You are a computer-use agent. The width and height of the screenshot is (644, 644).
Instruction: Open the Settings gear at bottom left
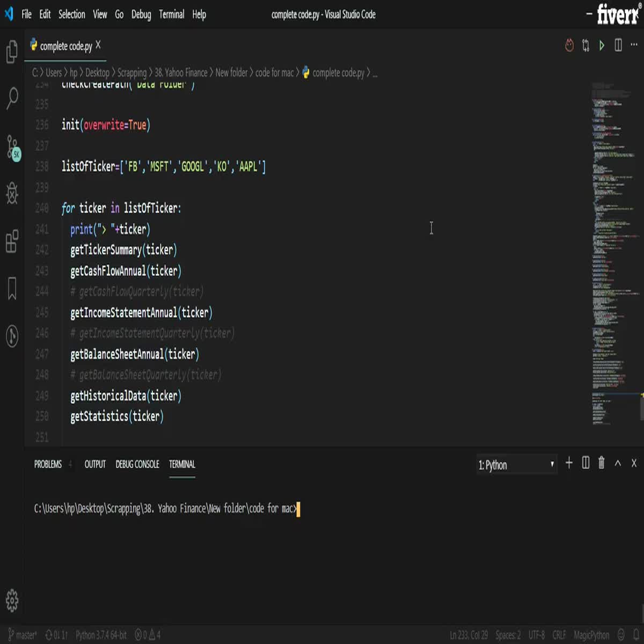12,601
